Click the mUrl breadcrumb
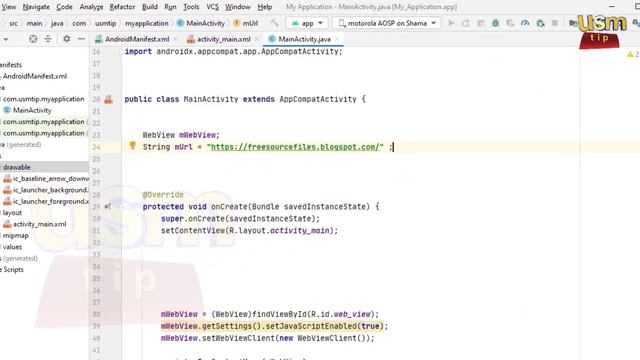This screenshot has height=360, width=640. [x=246, y=23]
